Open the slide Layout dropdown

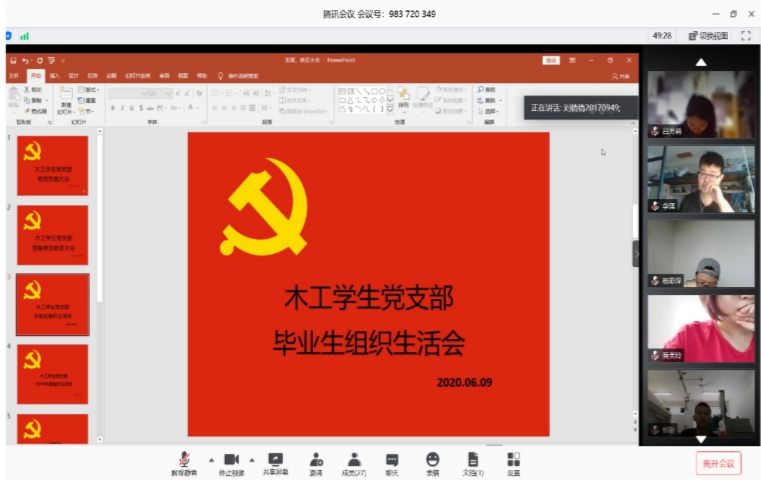pos(88,90)
